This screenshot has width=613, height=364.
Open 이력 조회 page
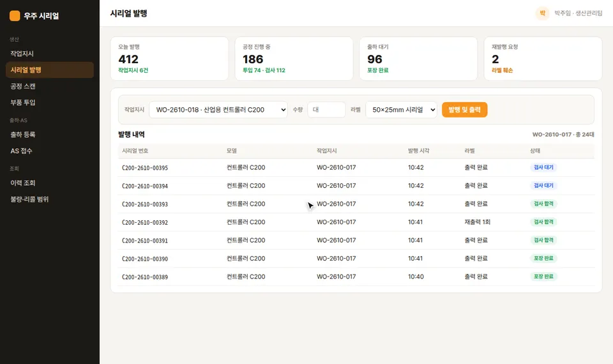(x=50, y=183)
